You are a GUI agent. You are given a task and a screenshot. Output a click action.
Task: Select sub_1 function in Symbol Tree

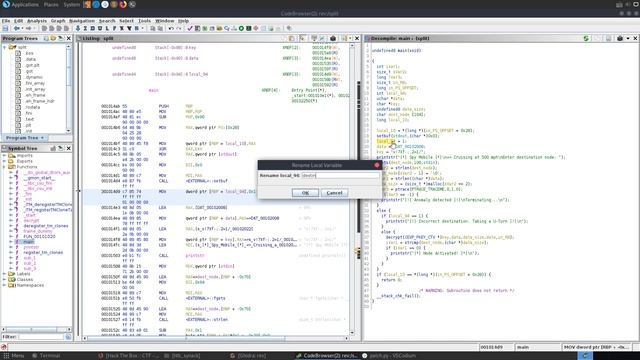point(29,258)
